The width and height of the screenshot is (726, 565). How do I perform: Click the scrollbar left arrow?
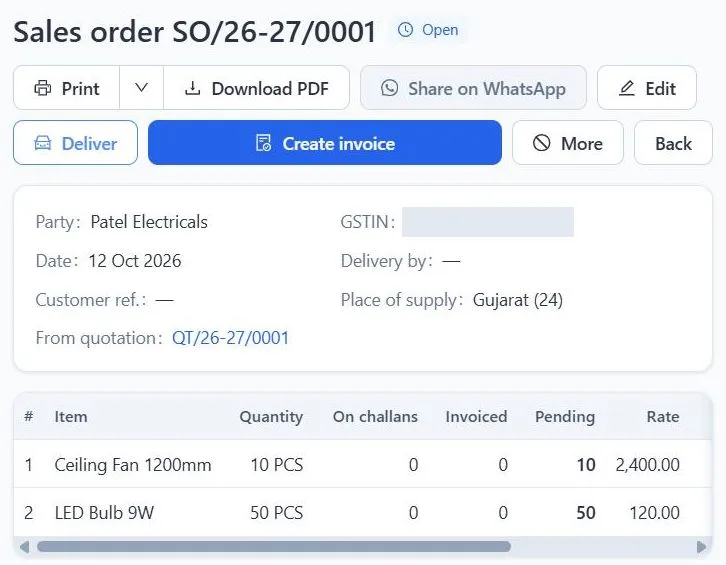pos(24,547)
